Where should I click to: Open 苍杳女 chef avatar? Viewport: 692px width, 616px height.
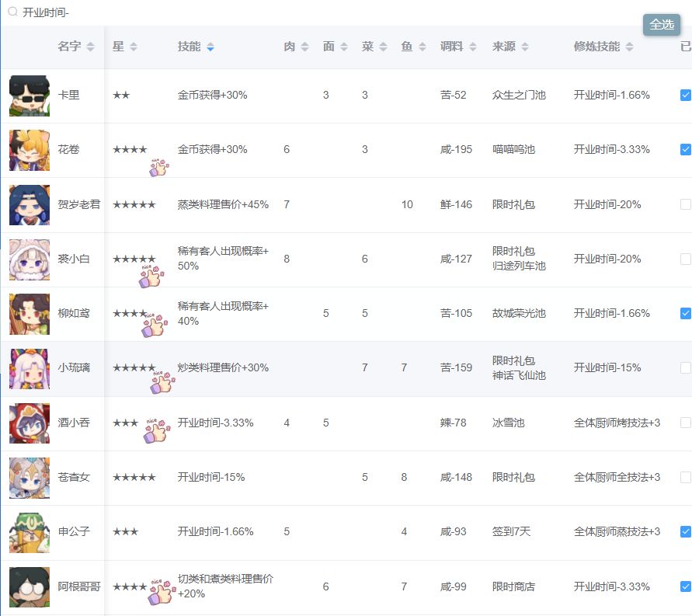click(x=30, y=478)
